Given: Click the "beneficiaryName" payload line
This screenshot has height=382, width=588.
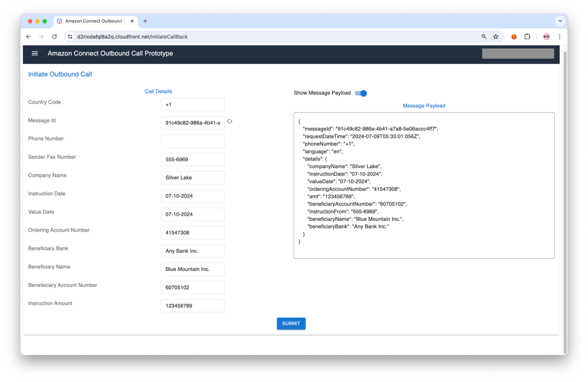Looking at the screenshot, I should pos(355,219).
